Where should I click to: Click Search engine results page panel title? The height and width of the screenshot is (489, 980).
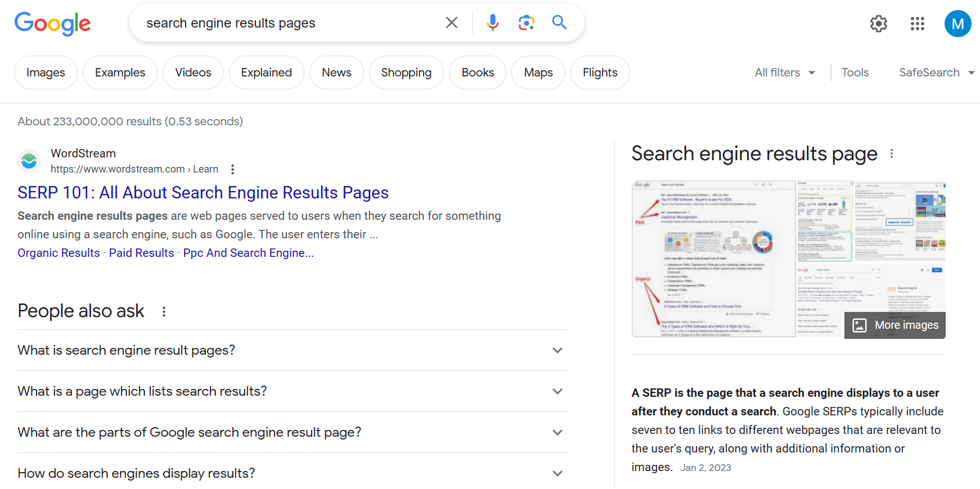pyautogui.click(x=754, y=153)
